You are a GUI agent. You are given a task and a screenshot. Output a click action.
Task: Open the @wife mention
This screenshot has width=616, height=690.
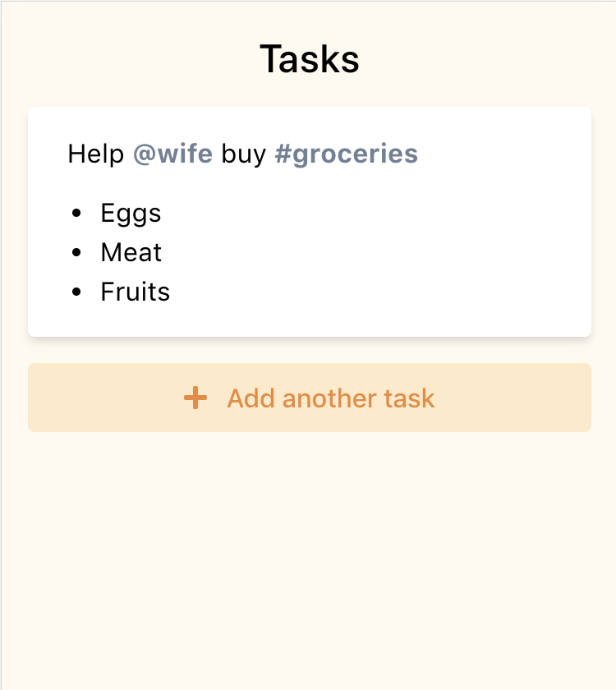coord(172,154)
